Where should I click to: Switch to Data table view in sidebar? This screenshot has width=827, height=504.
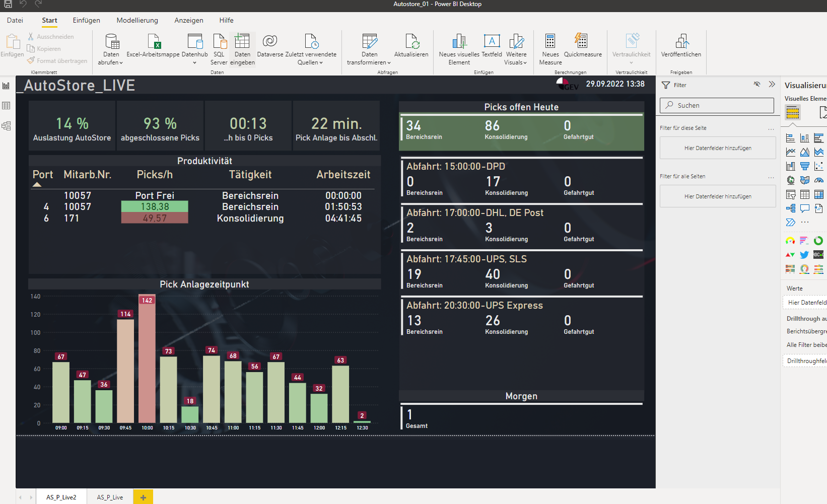point(6,106)
